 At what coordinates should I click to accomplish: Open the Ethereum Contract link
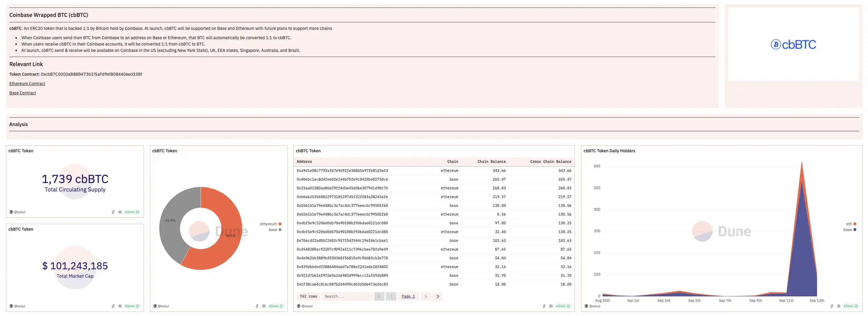(x=27, y=84)
